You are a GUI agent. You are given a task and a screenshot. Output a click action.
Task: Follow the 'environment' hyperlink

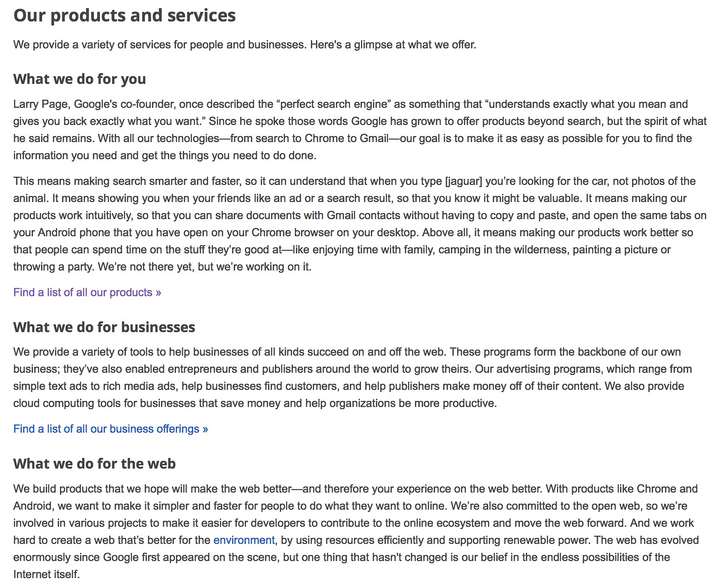pos(244,540)
